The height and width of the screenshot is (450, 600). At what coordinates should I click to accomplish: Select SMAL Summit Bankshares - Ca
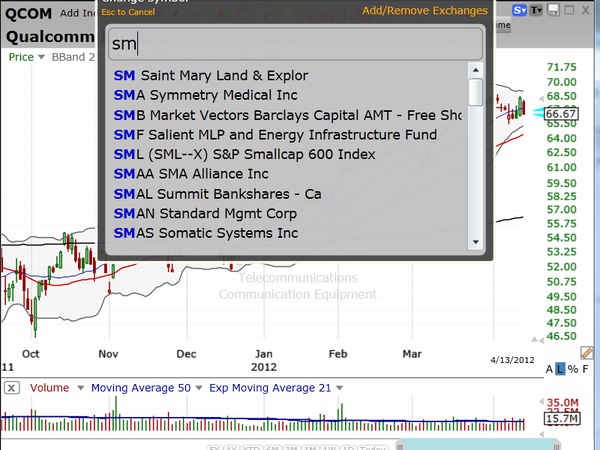pos(217,194)
